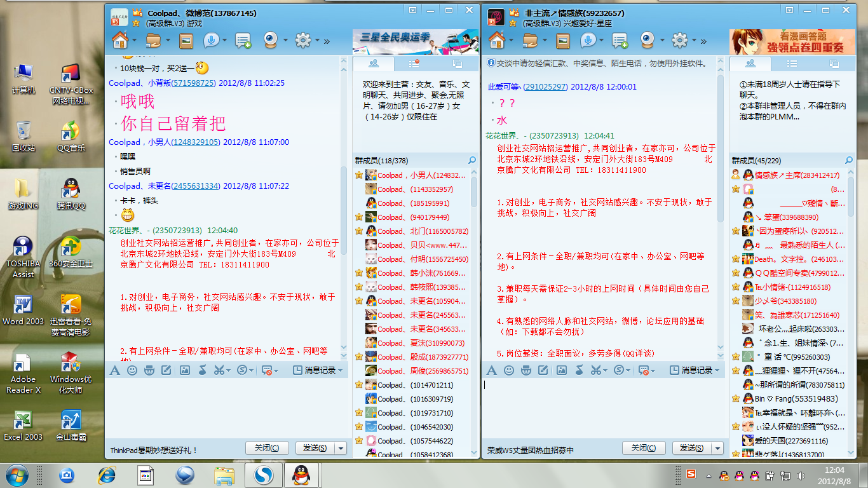The width and height of the screenshot is (868, 488).
Task: Open the group album in 非主流 window
Action: (562, 41)
